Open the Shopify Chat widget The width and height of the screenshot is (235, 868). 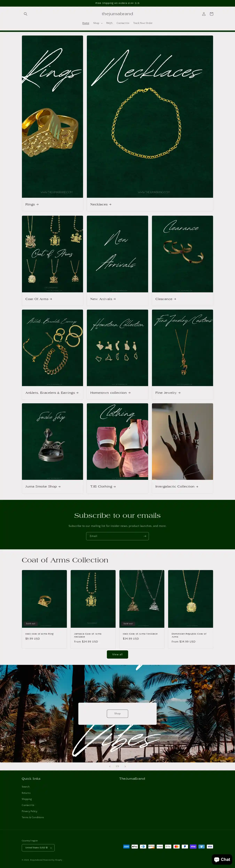click(x=222, y=860)
